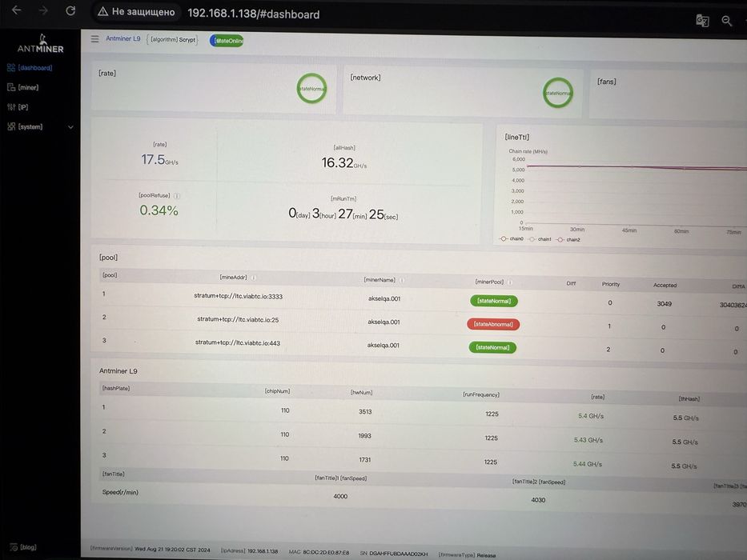The height and width of the screenshot is (560, 747).
Task: Toggle sidebar with hamburger menu icon
Action: 94,38
